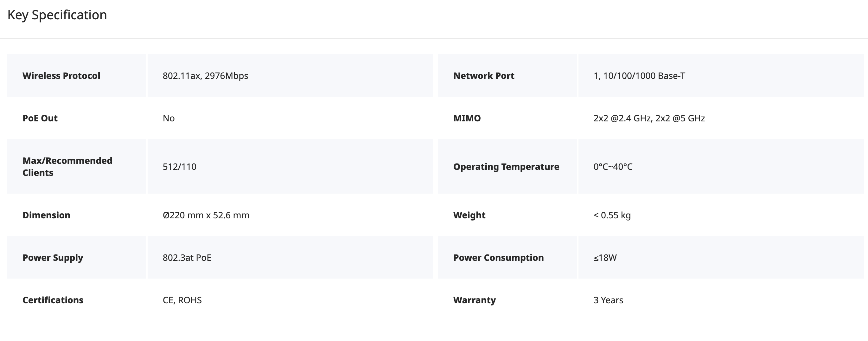Click the 1, 10/100/1000 Base-T value

click(639, 75)
